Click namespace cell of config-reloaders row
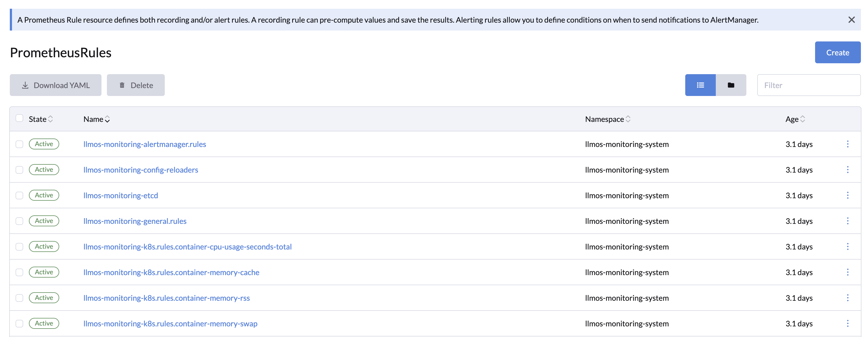 point(627,170)
